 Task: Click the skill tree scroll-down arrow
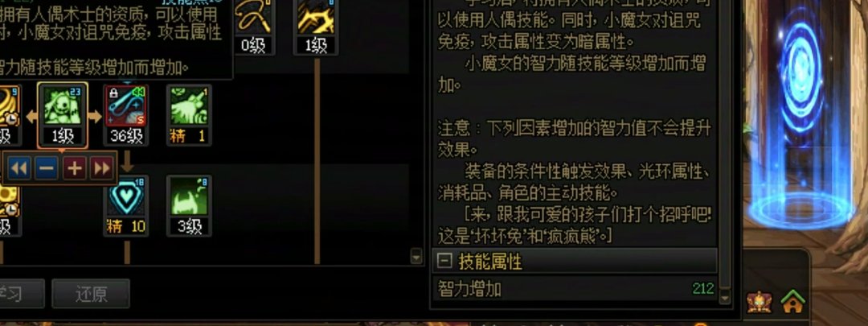tap(416, 256)
